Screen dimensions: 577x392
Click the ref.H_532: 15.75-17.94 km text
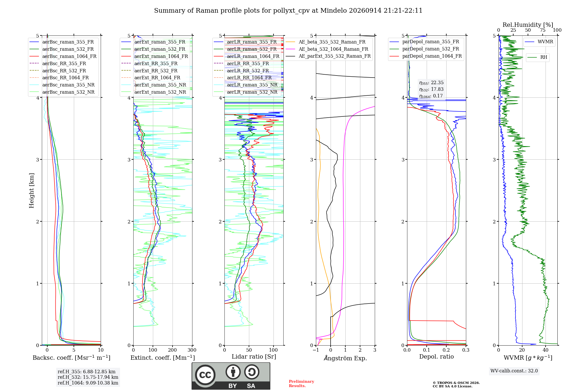click(88, 377)
